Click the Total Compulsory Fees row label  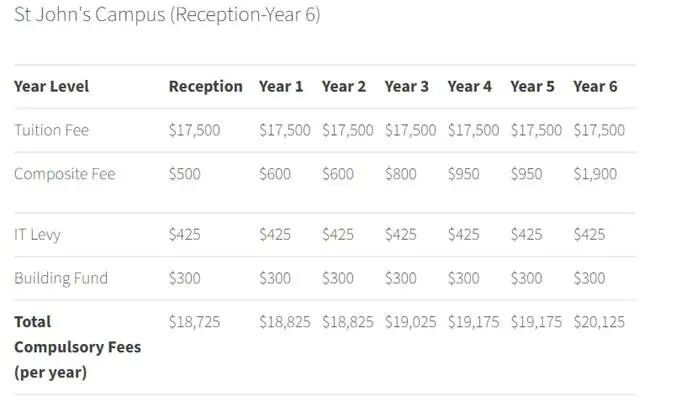pos(77,347)
